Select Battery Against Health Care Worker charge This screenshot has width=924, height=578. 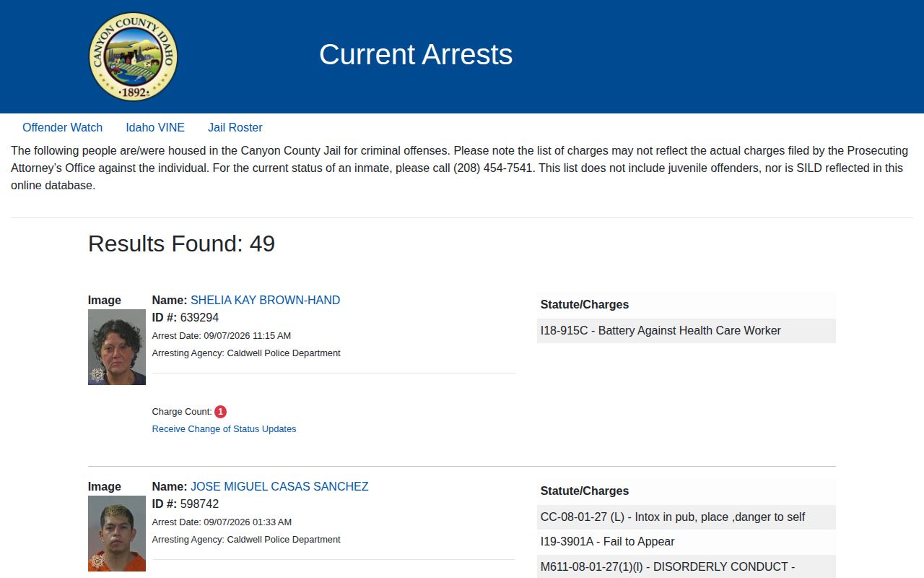pyautogui.click(x=687, y=330)
